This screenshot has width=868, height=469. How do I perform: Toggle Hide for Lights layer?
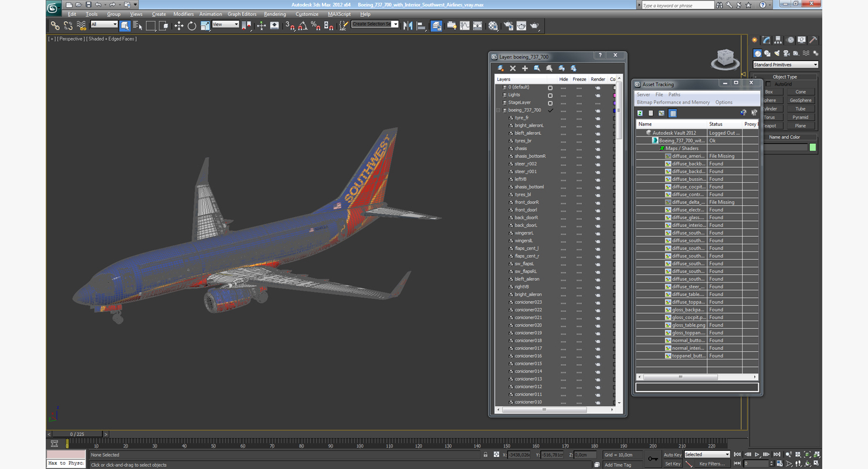point(563,95)
